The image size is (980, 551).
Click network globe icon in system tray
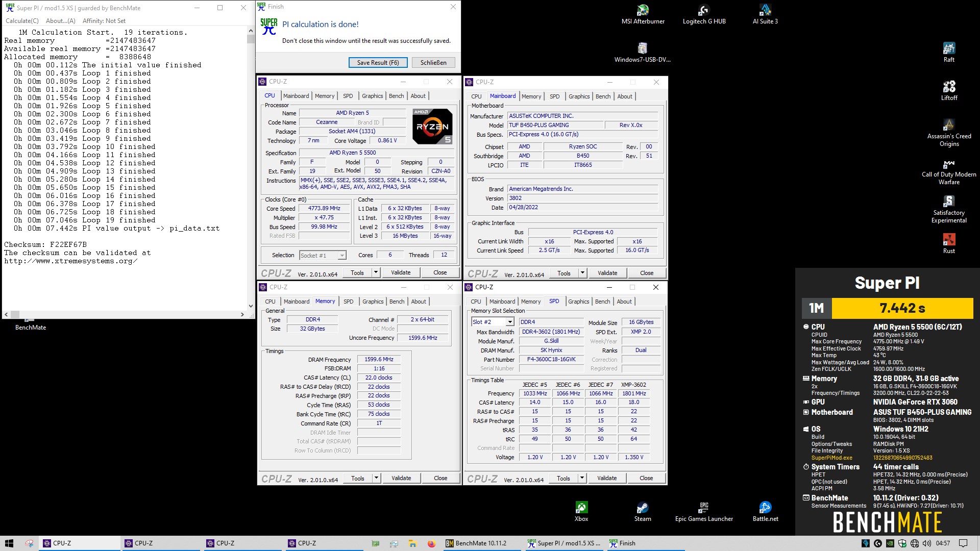pyautogui.click(x=915, y=543)
